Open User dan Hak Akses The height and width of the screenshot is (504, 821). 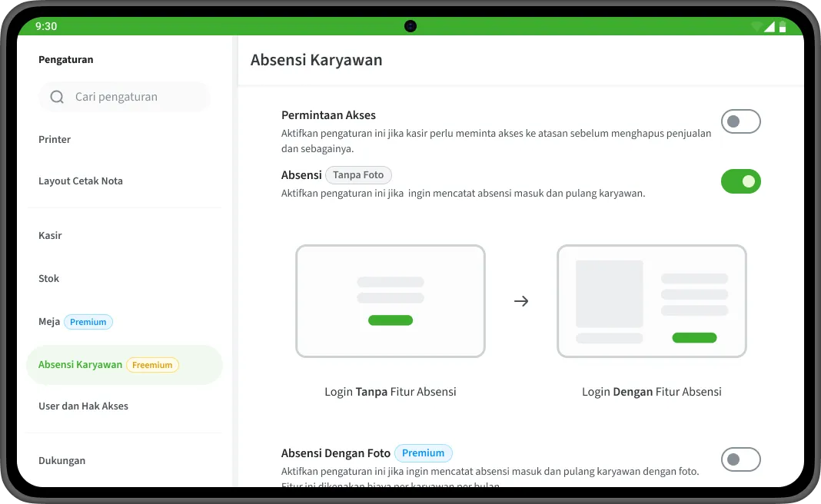tap(83, 406)
